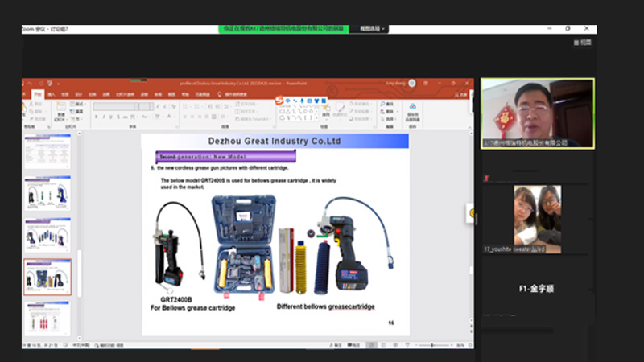Open the Layout dropdown in slides group
The image size is (644, 362).
point(77,105)
